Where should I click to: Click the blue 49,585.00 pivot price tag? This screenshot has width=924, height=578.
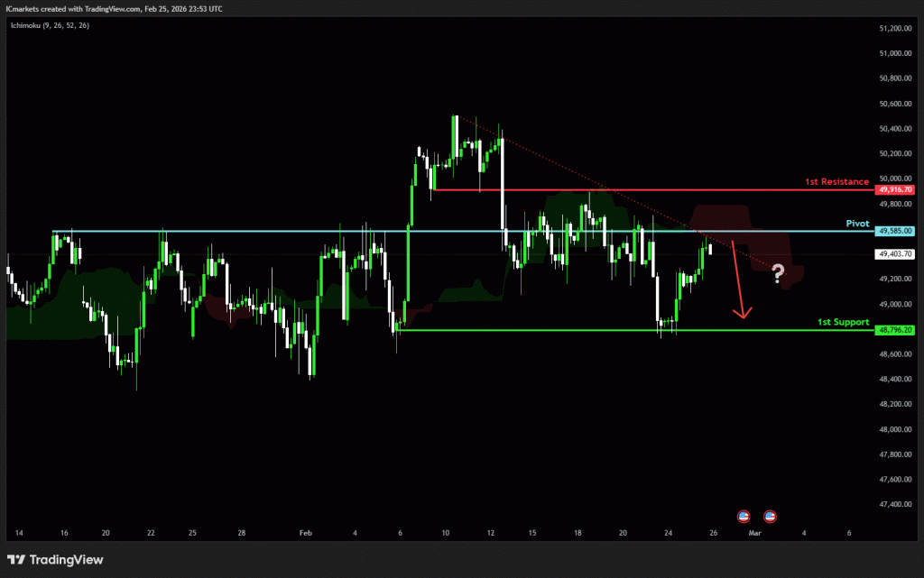point(895,231)
